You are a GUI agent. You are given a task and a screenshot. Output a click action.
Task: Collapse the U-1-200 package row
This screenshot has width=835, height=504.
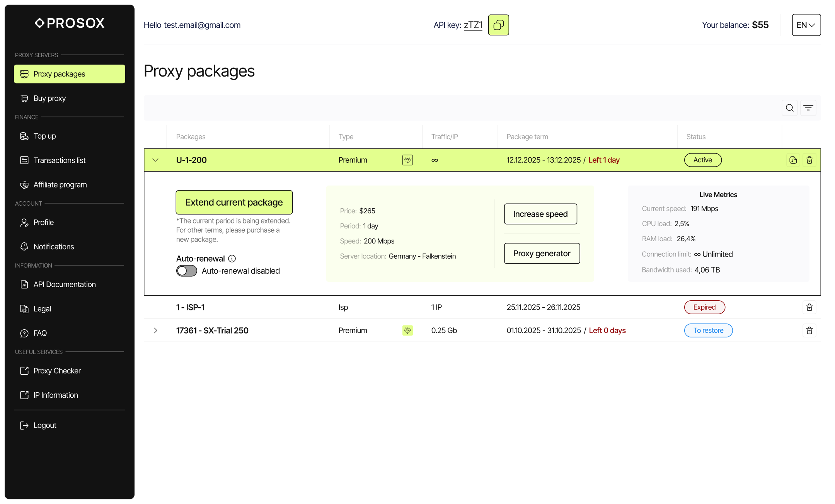(x=155, y=160)
